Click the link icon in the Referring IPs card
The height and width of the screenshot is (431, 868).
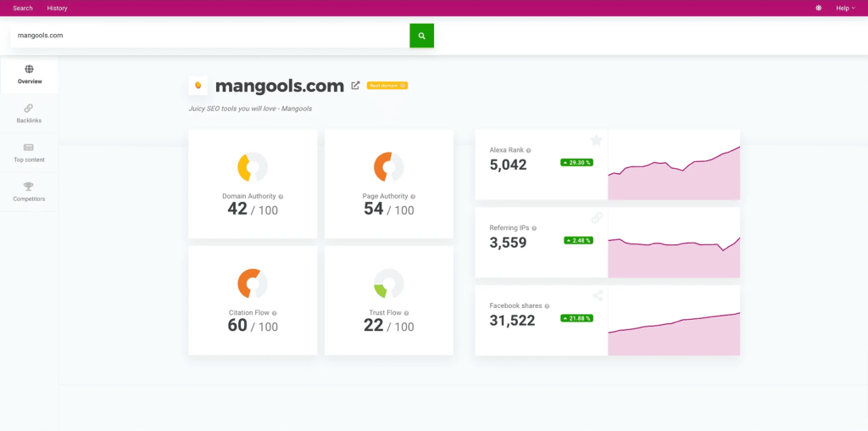pyautogui.click(x=597, y=218)
